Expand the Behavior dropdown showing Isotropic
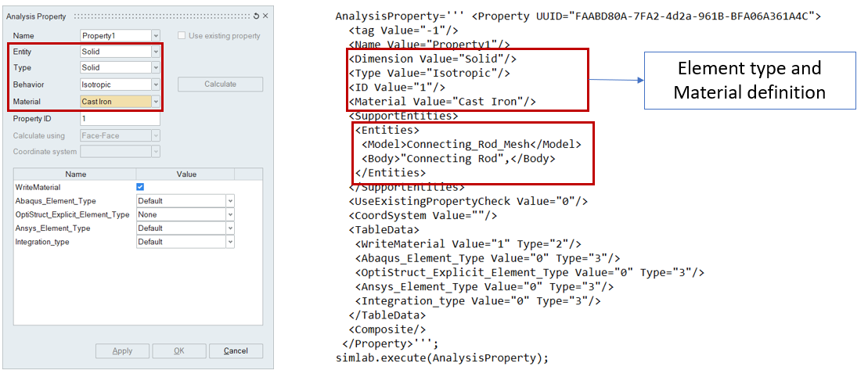Screen dimensions: 868x381 pyautogui.click(x=156, y=84)
